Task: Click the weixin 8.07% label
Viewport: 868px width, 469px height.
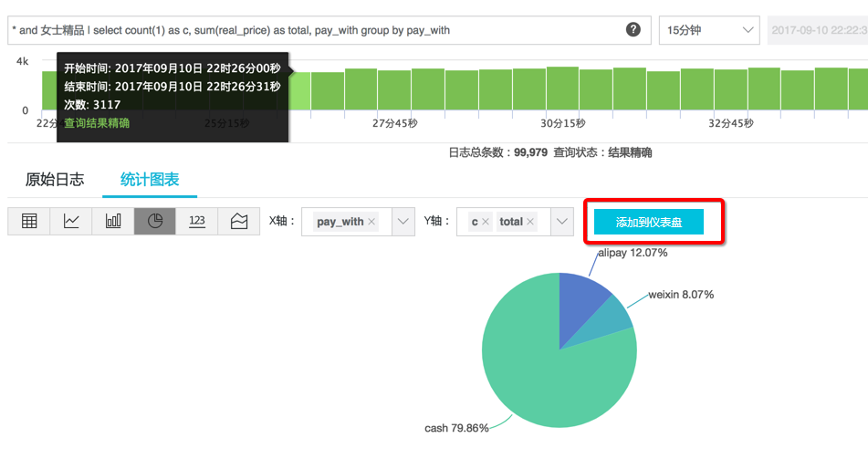Action: 681,295
